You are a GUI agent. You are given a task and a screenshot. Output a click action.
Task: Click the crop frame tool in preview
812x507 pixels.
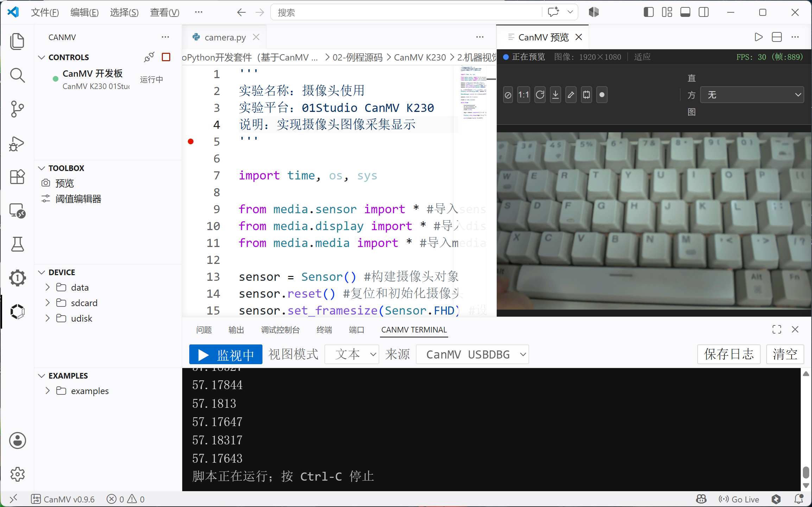pos(586,95)
